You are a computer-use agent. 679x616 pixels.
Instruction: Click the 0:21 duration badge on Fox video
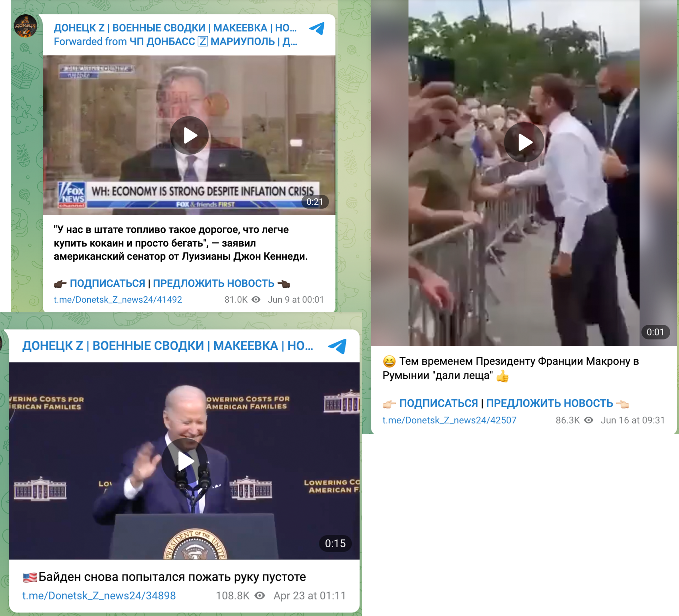tap(315, 201)
